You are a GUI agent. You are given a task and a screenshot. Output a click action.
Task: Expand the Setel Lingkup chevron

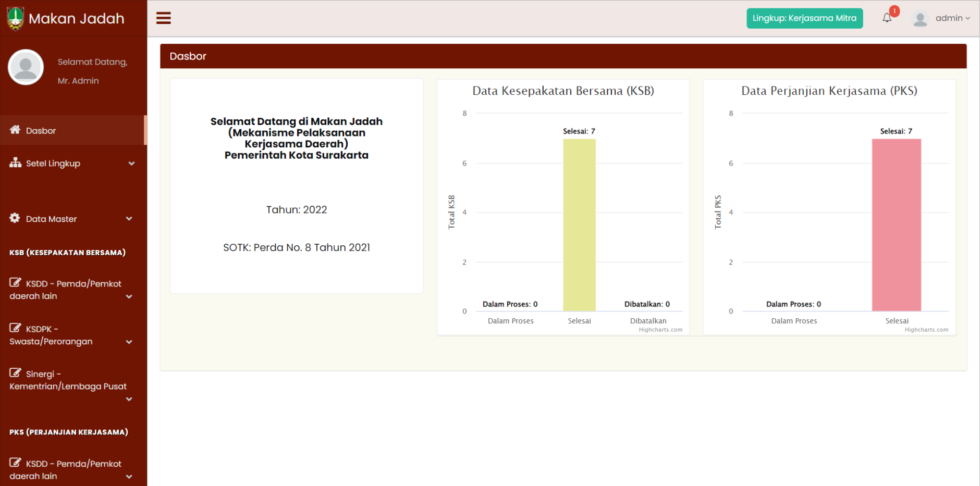(131, 164)
